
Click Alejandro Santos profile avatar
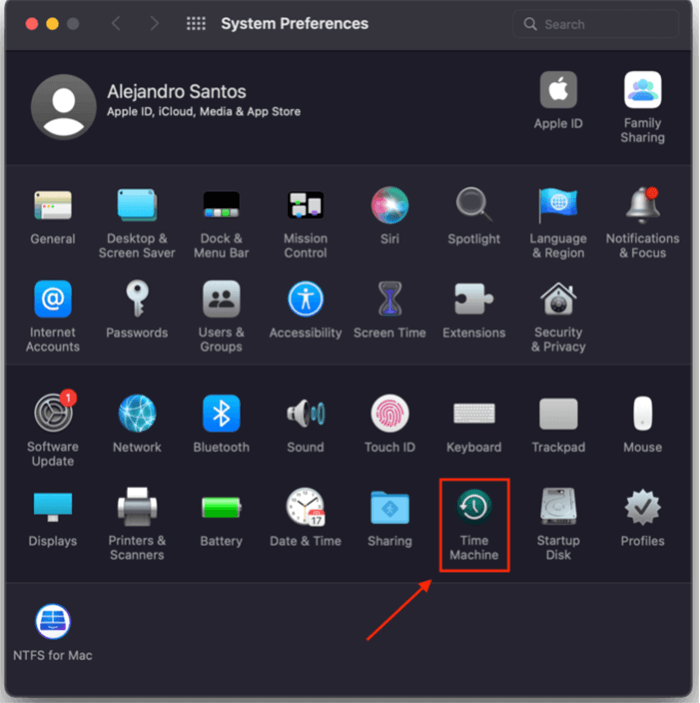[x=63, y=106]
